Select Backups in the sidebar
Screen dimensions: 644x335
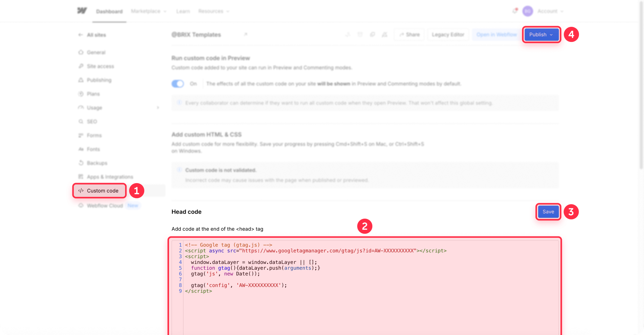(97, 163)
